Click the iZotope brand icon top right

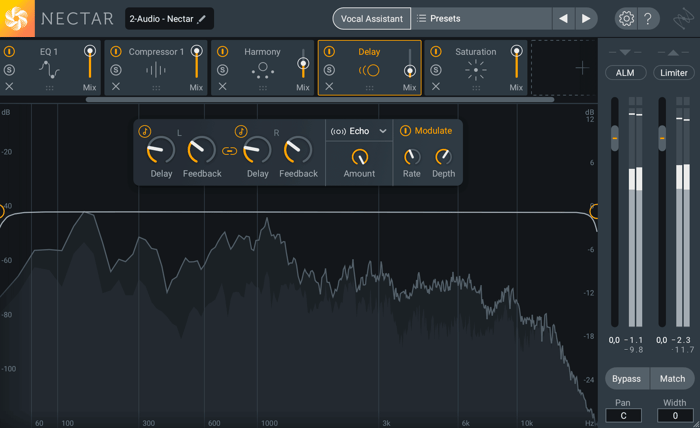click(683, 19)
